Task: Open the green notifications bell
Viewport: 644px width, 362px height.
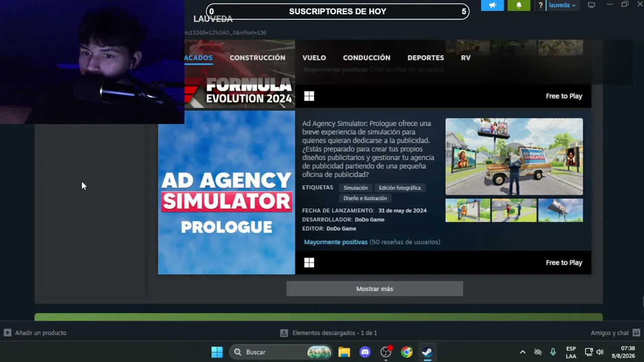Action: coord(519,6)
